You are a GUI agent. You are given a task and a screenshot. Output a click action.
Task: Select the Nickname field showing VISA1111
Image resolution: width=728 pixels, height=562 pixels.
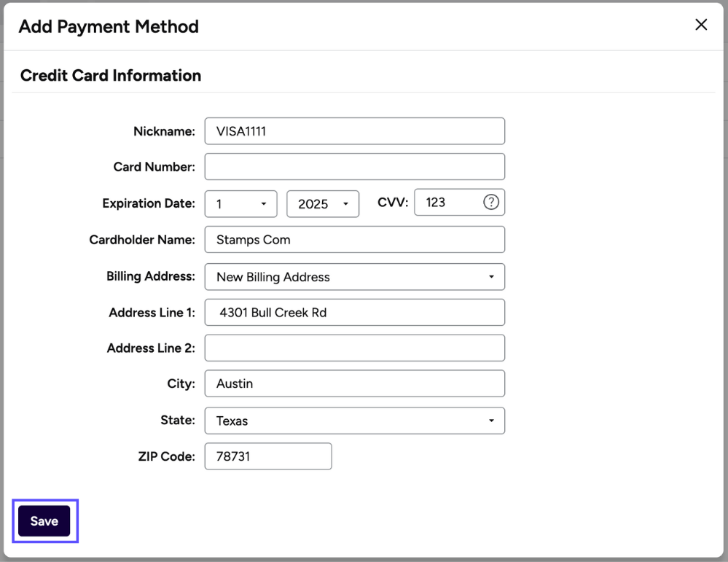click(354, 130)
